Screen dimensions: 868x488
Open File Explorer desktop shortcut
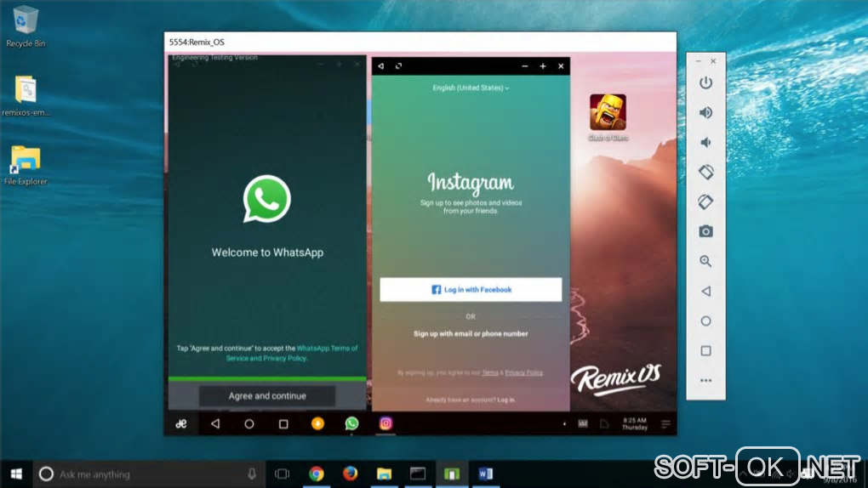26,165
